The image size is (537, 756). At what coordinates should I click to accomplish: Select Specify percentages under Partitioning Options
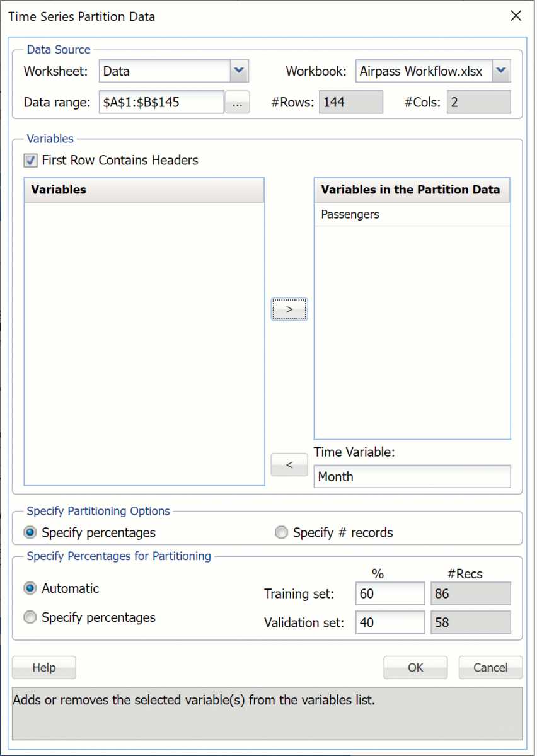(x=30, y=533)
